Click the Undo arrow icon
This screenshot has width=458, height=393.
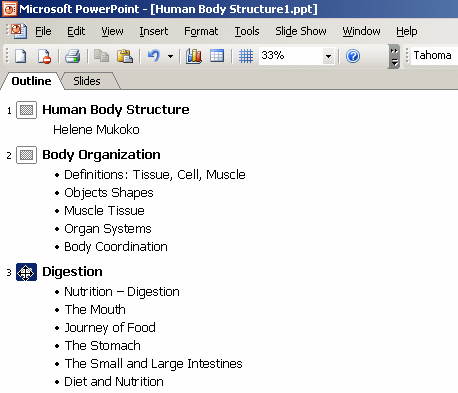154,56
